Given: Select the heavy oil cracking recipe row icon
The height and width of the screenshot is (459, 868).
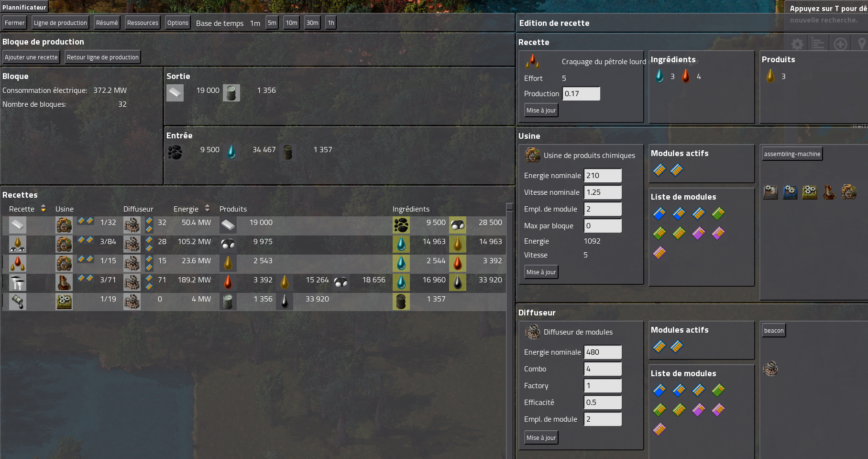Looking at the screenshot, I should 18,263.
